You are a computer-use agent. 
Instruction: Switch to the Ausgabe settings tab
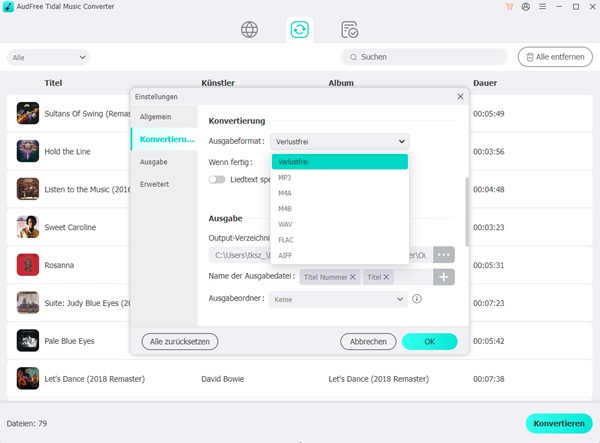(164, 162)
